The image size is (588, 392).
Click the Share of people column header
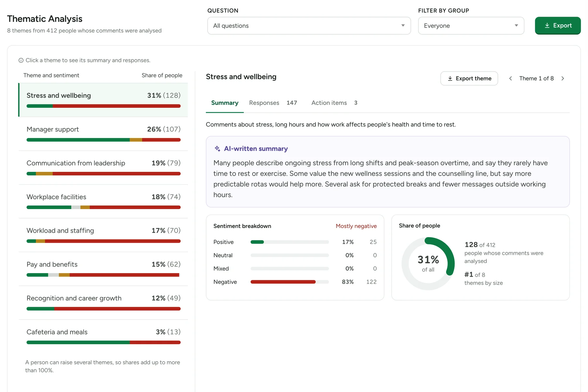162,75
